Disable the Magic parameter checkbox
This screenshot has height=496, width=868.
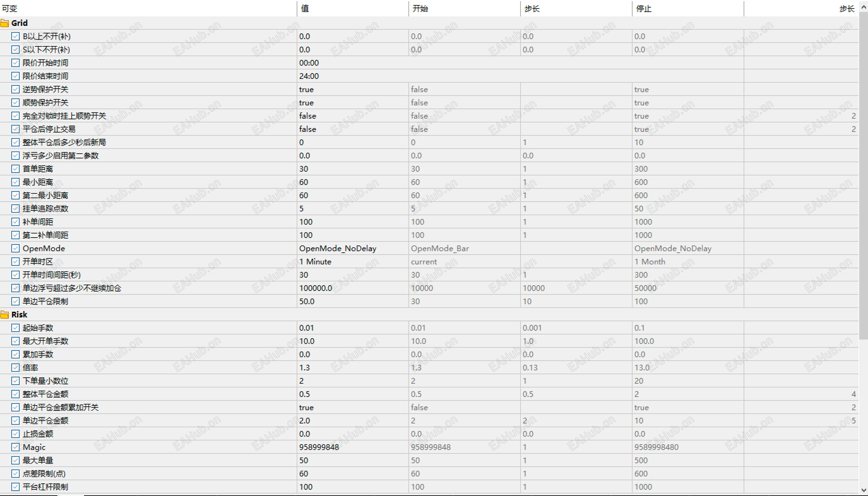click(15, 447)
